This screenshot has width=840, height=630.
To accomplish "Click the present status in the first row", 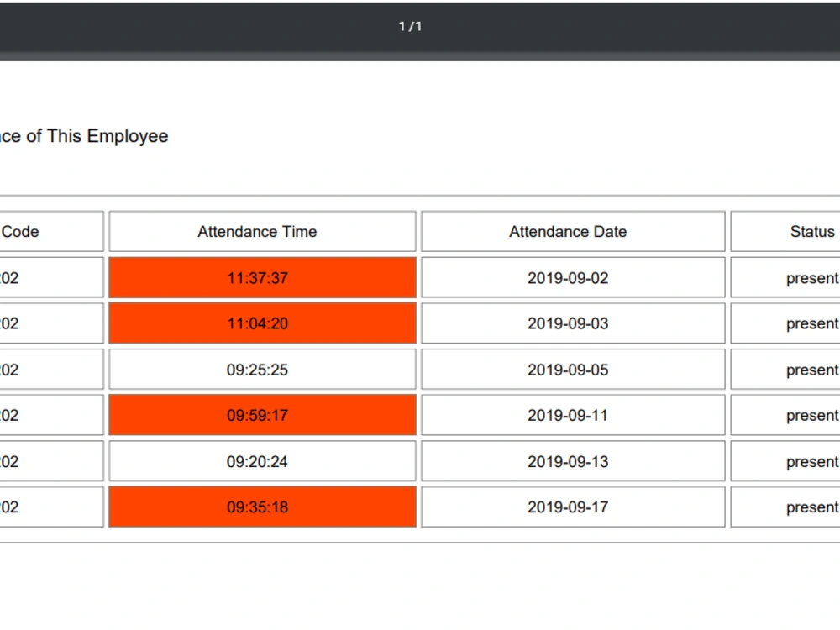I will click(x=811, y=277).
